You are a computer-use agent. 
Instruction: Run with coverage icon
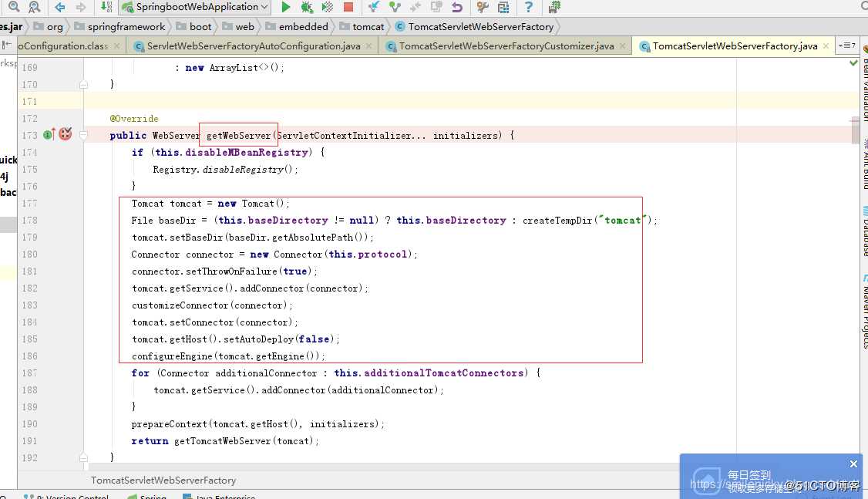tap(328, 7)
